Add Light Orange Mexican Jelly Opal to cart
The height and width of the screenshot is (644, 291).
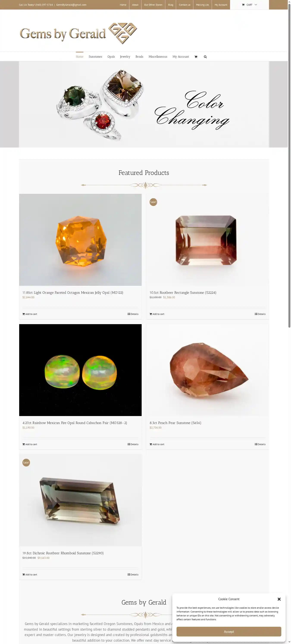pos(30,314)
